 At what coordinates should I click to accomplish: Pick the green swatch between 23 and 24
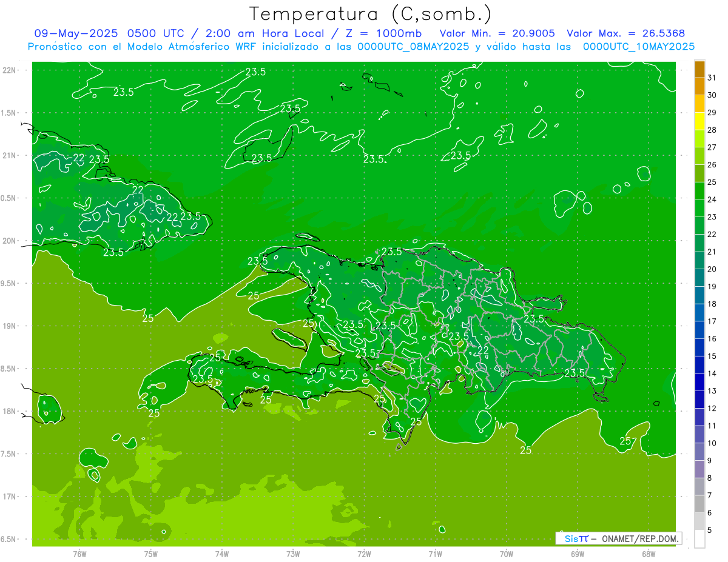pos(699,208)
